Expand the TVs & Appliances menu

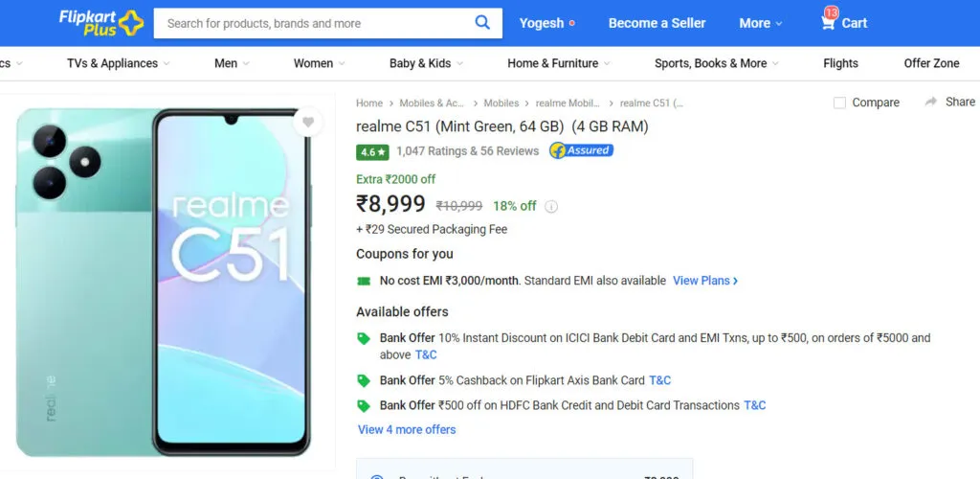pos(118,63)
